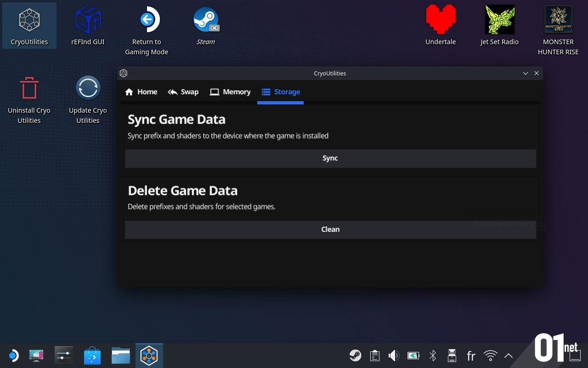The image size is (588, 368).
Task: Select Return to Gaming Mode shortcut
Action: [147, 31]
